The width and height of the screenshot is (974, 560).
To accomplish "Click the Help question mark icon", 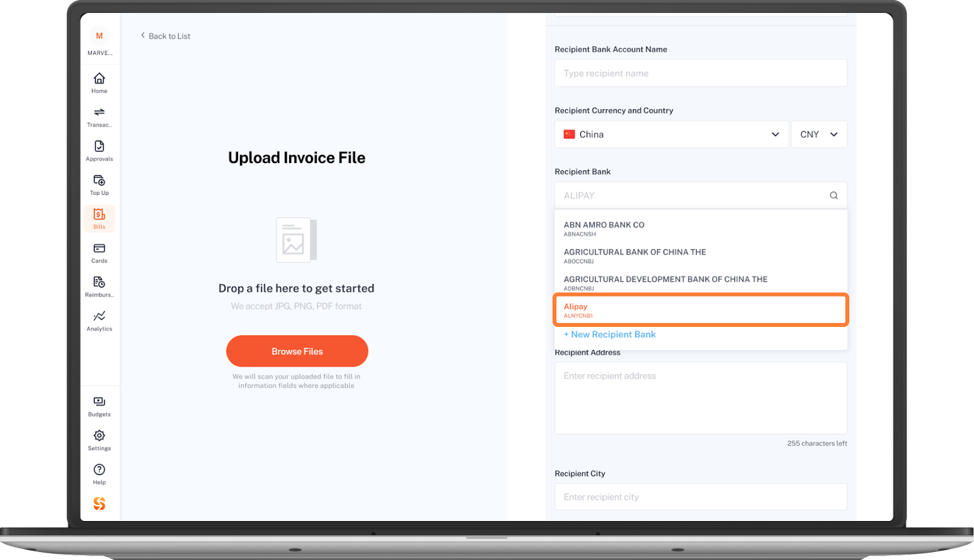I will click(99, 469).
